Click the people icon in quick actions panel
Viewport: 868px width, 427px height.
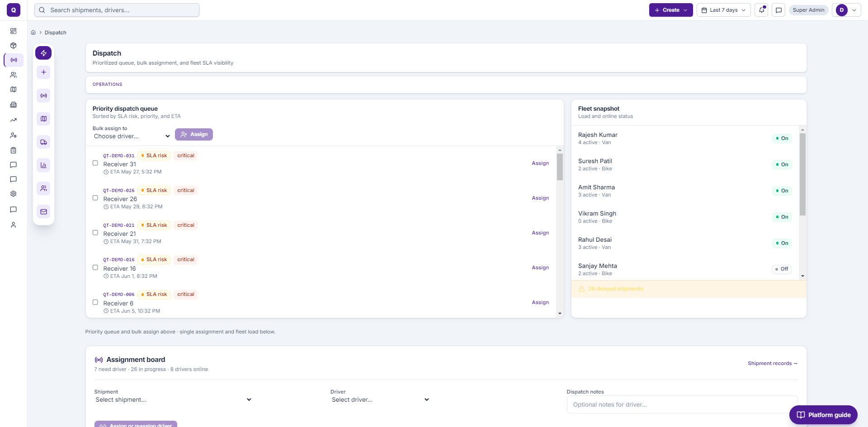click(43, 188)
